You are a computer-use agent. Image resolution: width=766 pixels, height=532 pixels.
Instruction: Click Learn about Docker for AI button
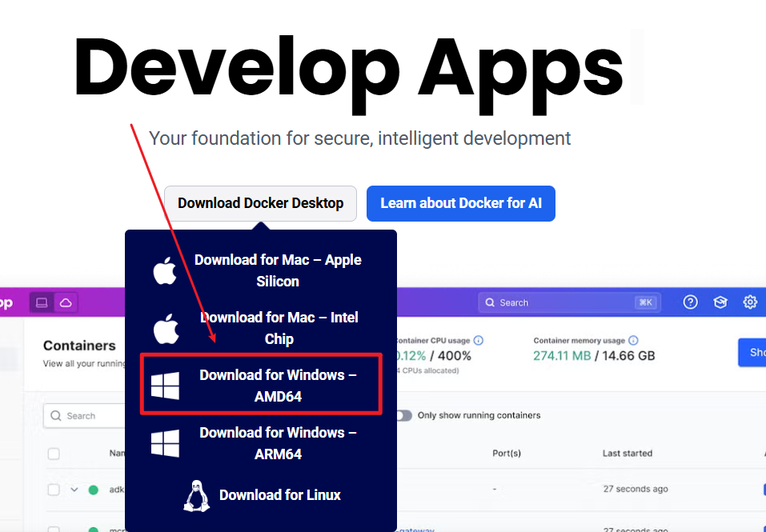pos(461,203)
